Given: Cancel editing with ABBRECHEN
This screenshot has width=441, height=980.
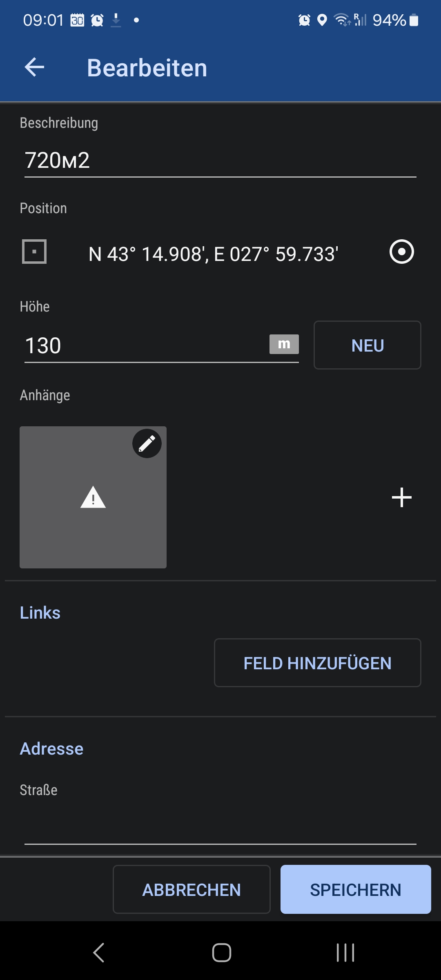Looking at the screenshot, I should 192,889.
